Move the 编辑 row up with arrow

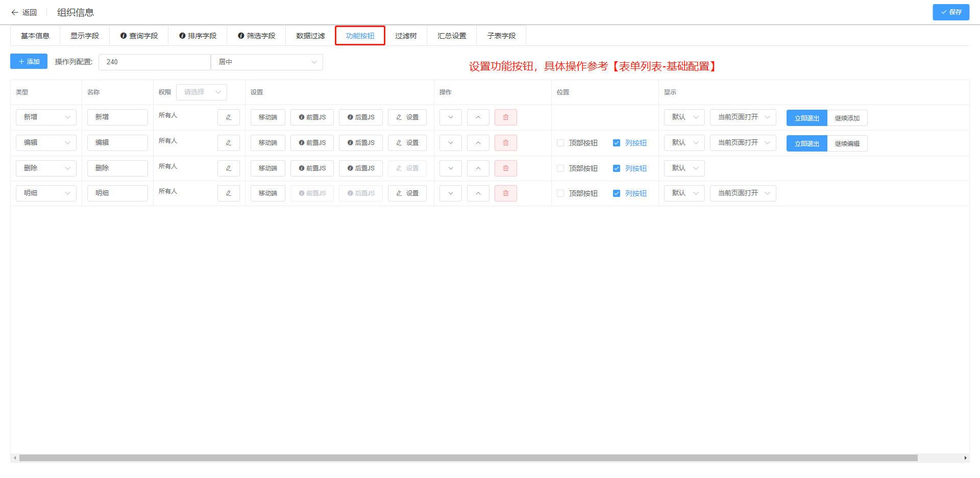pyautogui.click(x=478, y=143)
